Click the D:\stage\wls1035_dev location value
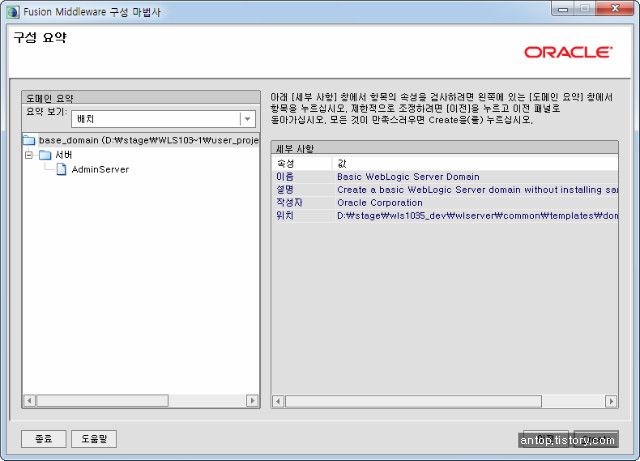This screenshot has width=640, height=461. (477, 215)
